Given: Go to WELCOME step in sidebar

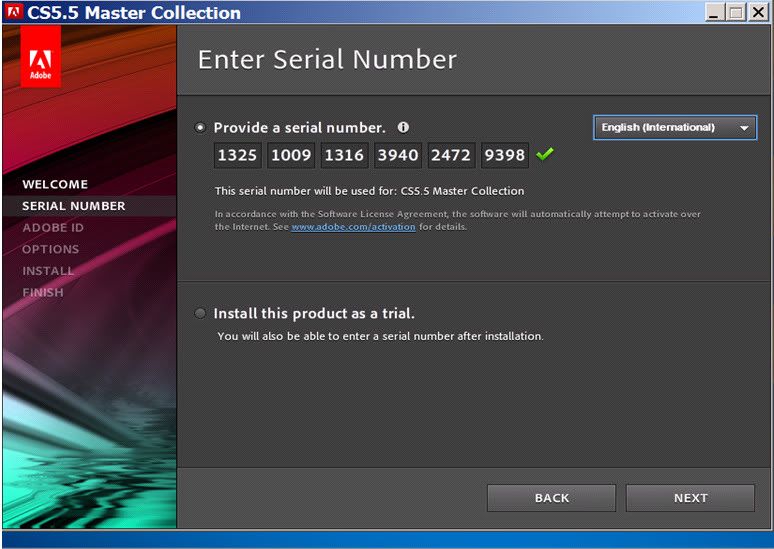Looking at the screenshot, I should coord(55,184).
